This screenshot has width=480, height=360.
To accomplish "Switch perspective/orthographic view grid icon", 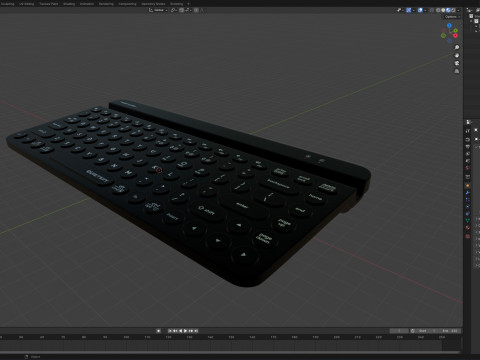I will click(x=457, y=71).
